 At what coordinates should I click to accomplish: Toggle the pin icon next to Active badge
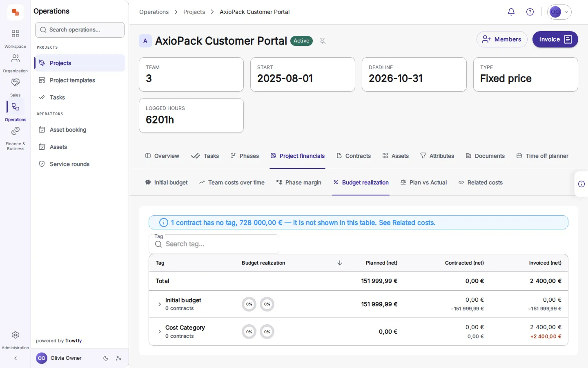pyautogui.click(x=323, y=41)
